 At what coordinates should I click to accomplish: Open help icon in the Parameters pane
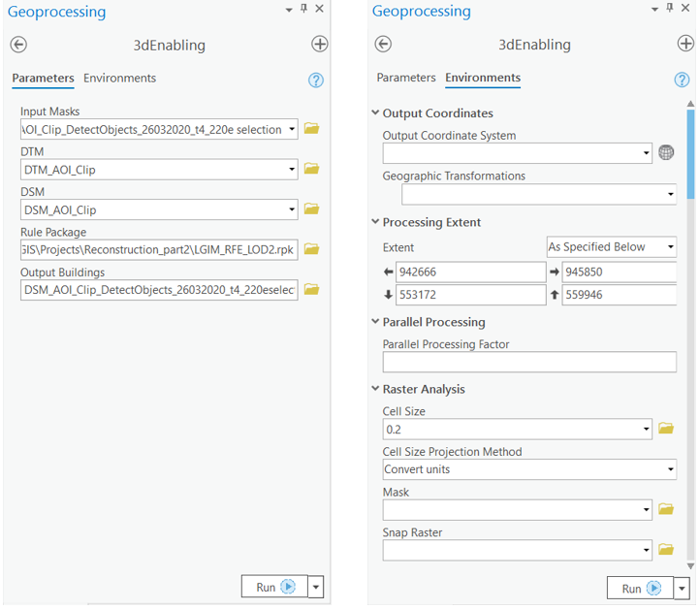click(315, 80)
